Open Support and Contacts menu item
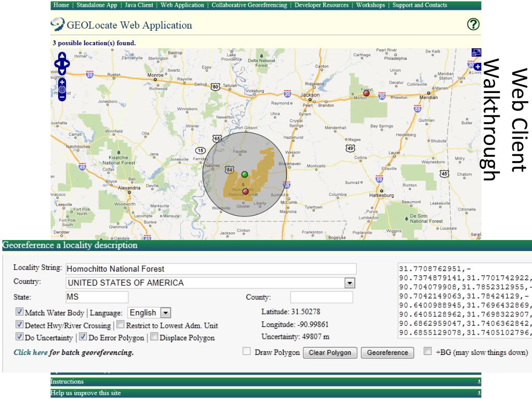 point(420,5)
